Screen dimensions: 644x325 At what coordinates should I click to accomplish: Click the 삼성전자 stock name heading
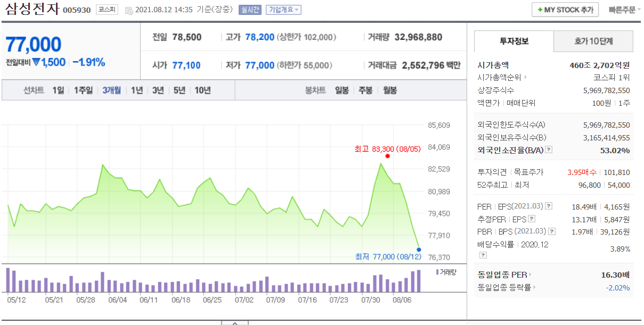32,10
